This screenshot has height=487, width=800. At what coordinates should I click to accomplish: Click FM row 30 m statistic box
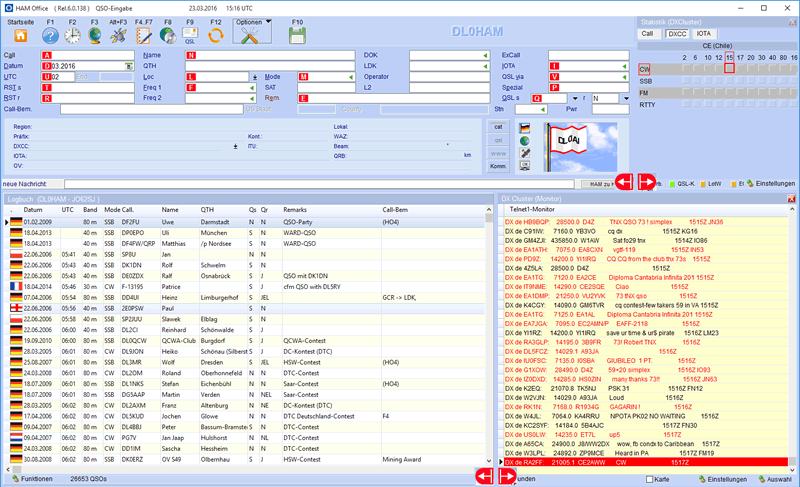tap(762, 92)
